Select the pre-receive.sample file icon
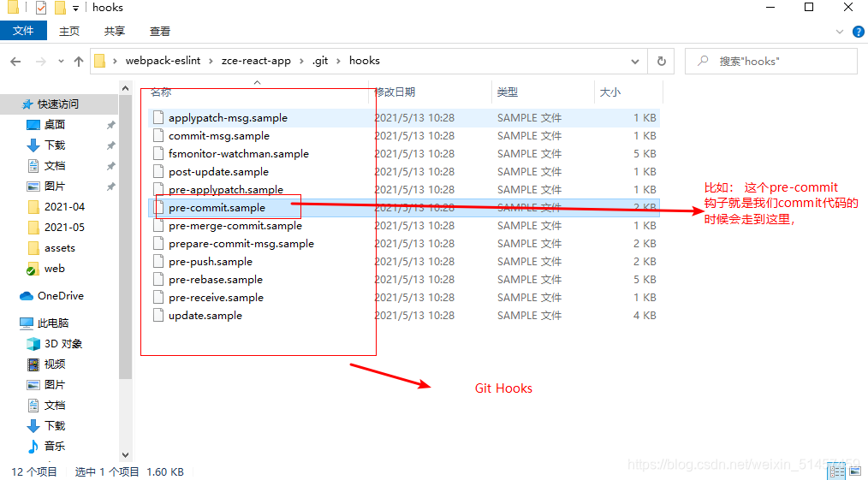Image resolution: width=868 pixels, height=480 pixels. coord(158,297)
